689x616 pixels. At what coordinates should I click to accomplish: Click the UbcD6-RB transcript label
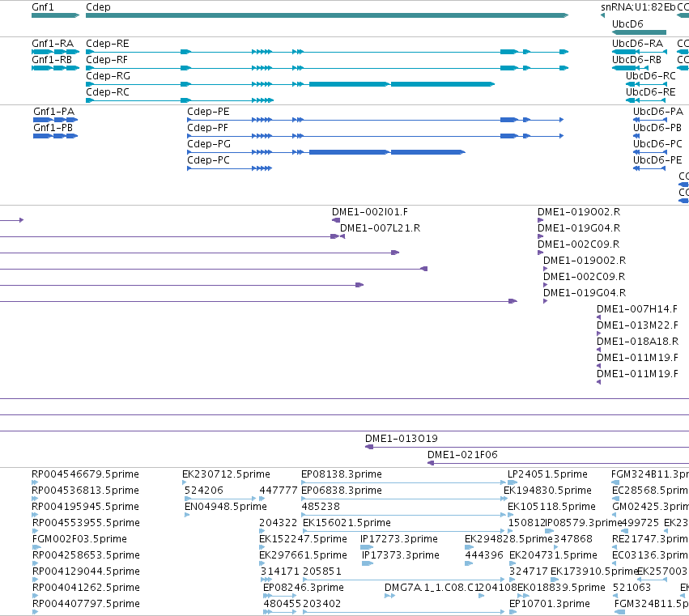point(636,59)
